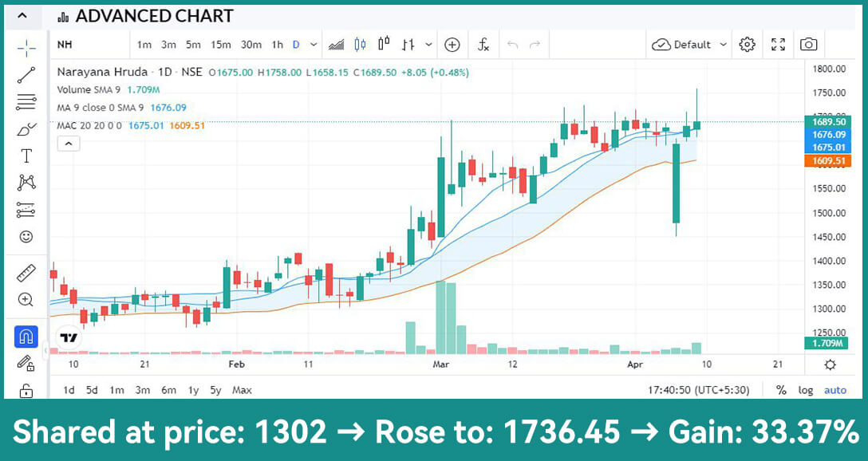Click the 1689.50 current price label
The image size is (868, 461).
828,122
